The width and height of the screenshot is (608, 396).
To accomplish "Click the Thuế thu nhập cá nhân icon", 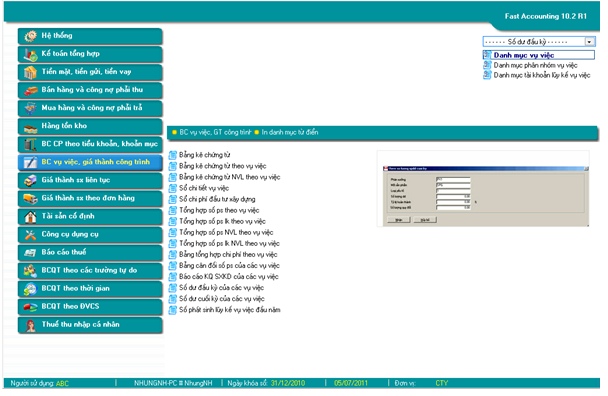I will 30,325.
